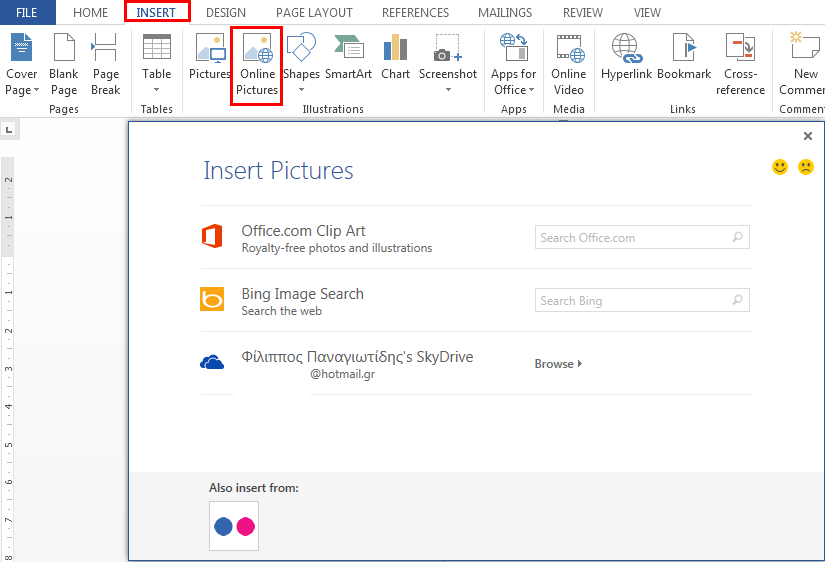Browse the SkyDrive account
The width and height of the screenshot is (825, 562).
coord(558,364)
